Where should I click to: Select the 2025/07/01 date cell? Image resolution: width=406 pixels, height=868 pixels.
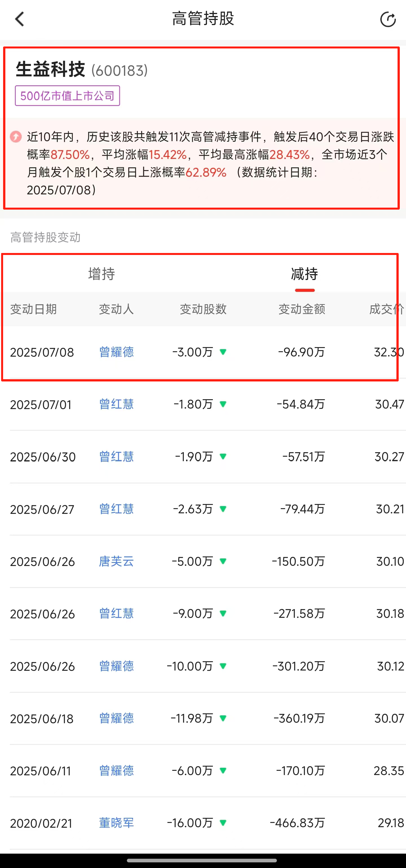41,405
